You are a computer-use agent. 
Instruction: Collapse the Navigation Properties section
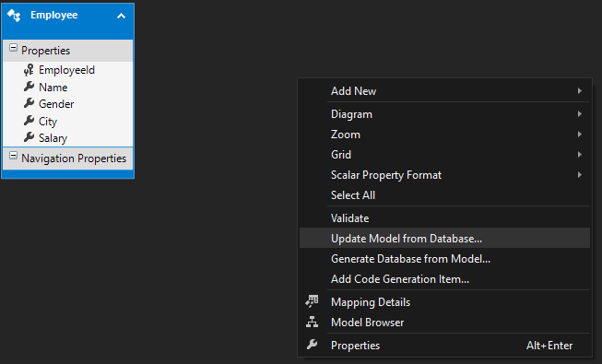13,156
